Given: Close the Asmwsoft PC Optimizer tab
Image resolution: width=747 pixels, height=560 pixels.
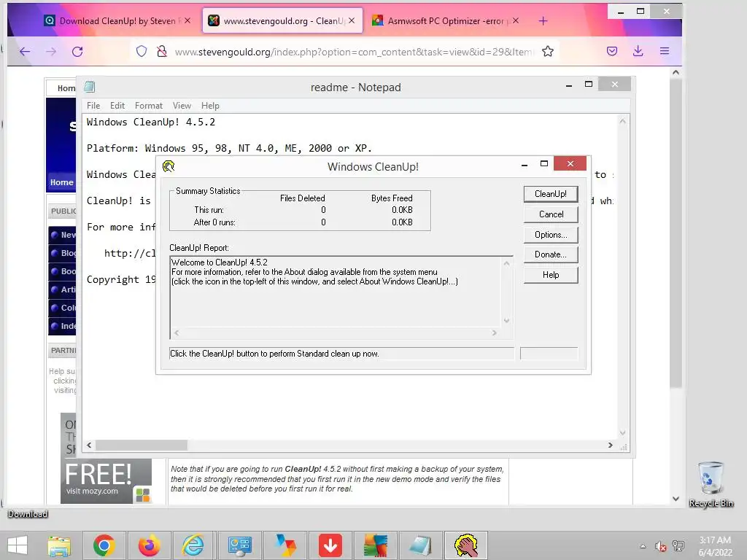Looking at the screenshot, I should pyautogui.click(x=516, y=21).
